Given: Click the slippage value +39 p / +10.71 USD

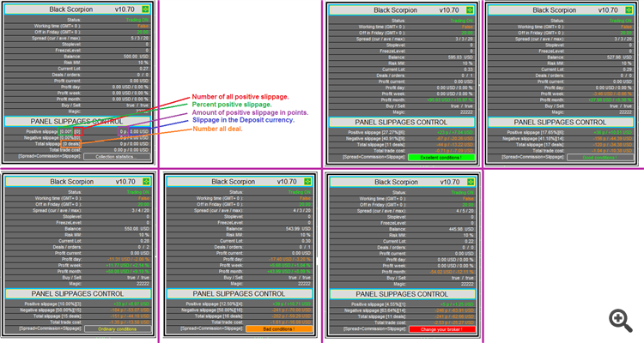Looking at the screenshot, I should pyautogui.click(x=292, y=304).
